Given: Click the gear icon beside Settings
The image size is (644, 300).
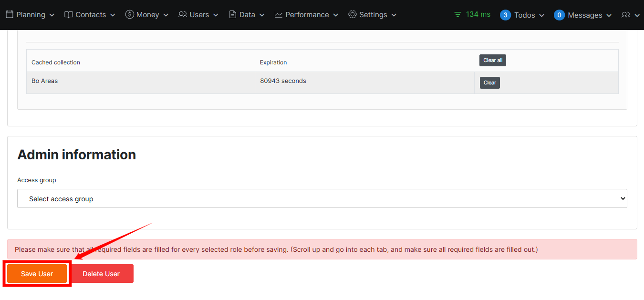Looking at the screenshot, I should (x=353, y=15).
